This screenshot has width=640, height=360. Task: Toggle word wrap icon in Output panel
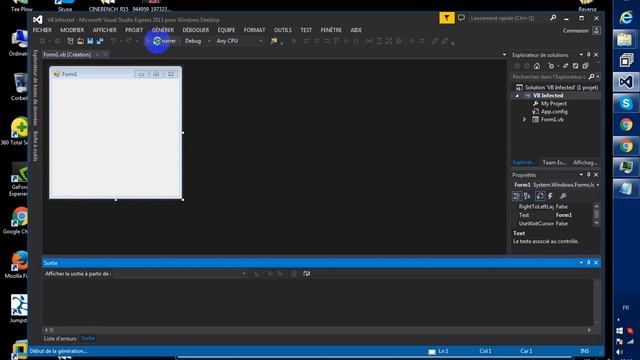point(307,273)
